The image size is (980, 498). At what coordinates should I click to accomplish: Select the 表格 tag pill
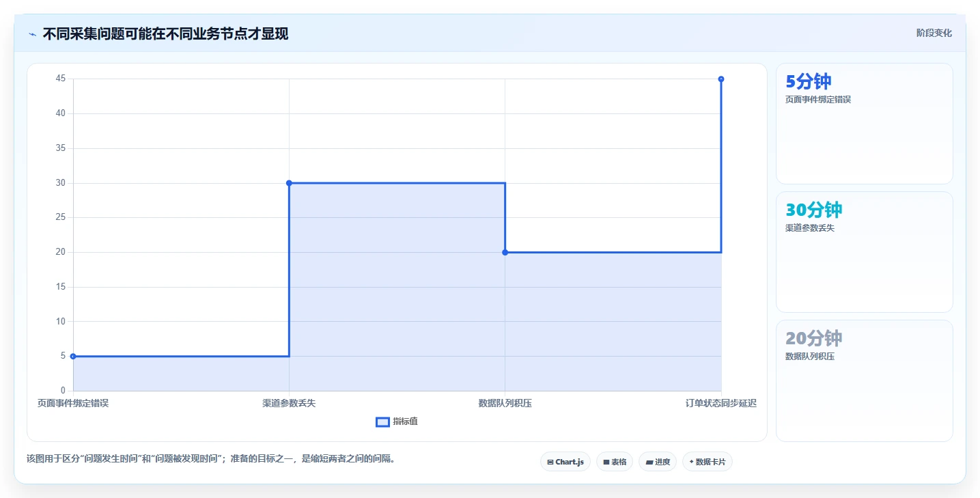(x=615, y=462)
